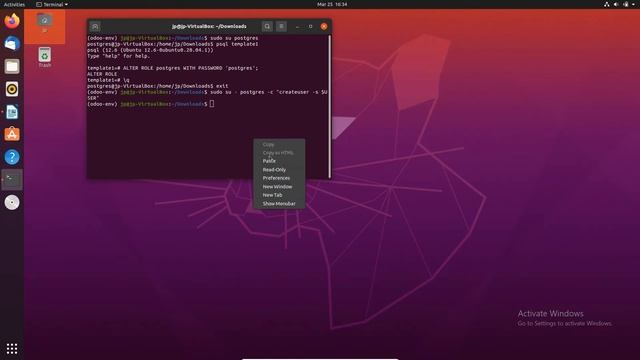Open the volume icon in top bar
Viewport: 640px width, 360px height.
coord(616,4)
